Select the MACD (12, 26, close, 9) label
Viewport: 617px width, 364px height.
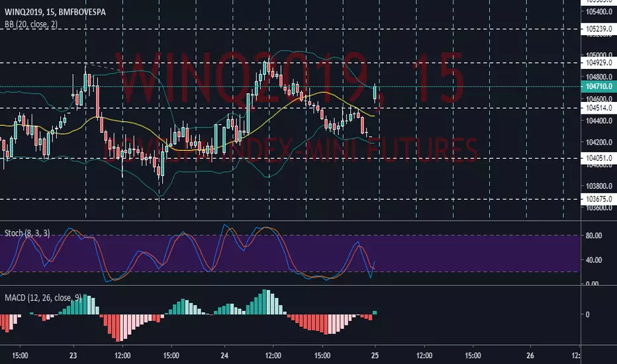point(43,298)
